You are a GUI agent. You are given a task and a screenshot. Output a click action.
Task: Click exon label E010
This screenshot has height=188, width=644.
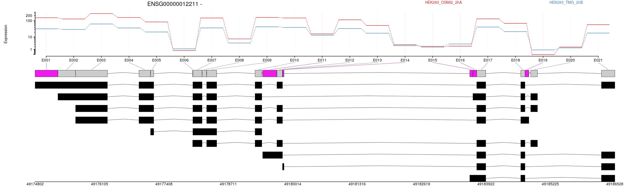tap(294, 60)
